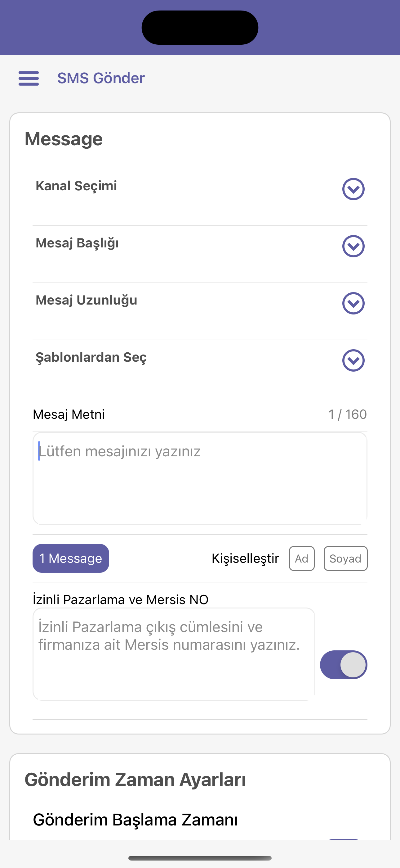
Task: Click the 1 Message button
Action: [71, 558]
